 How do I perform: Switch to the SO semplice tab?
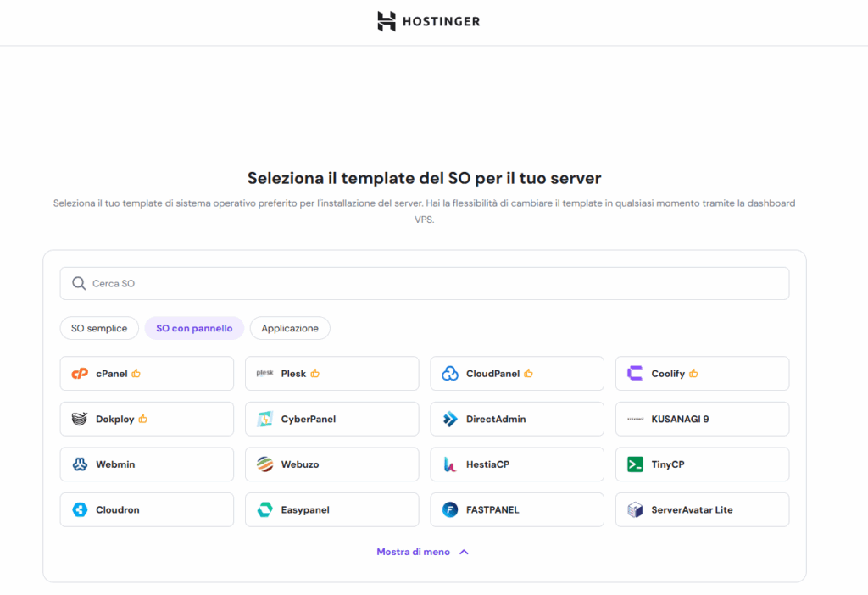click(99, 328)
